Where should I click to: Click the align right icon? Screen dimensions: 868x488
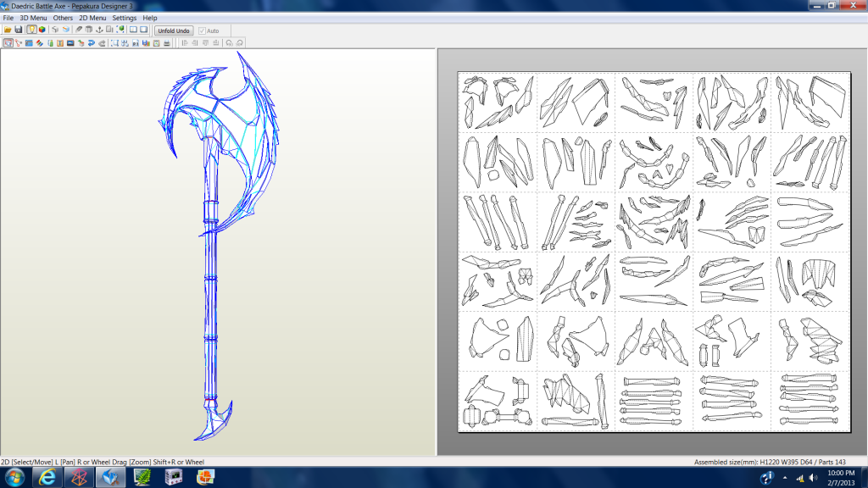coord(195,43)
